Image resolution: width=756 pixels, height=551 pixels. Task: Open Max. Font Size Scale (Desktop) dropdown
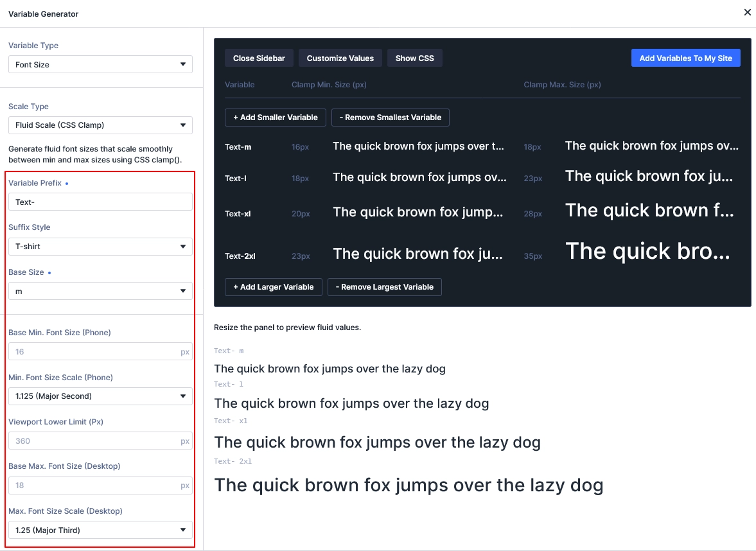[x=100, y=530]
